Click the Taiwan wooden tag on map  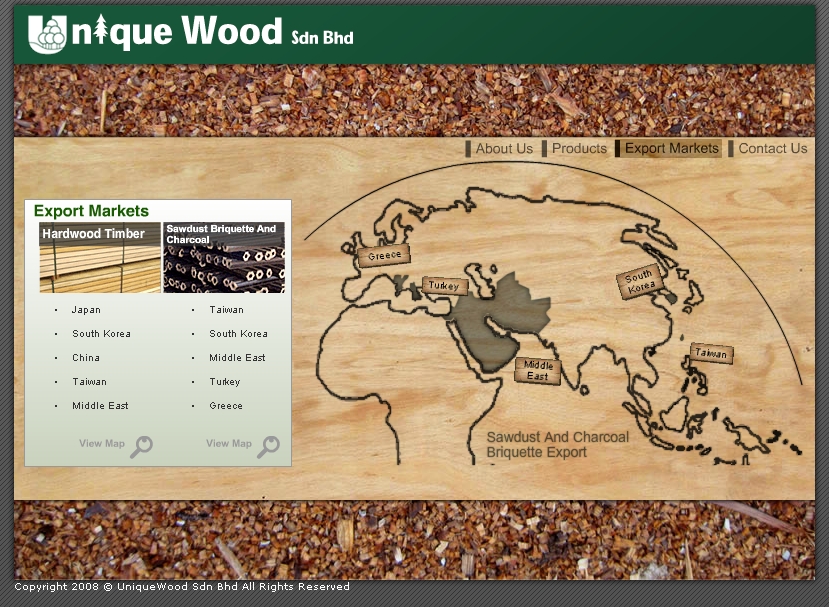click(711, 353)
